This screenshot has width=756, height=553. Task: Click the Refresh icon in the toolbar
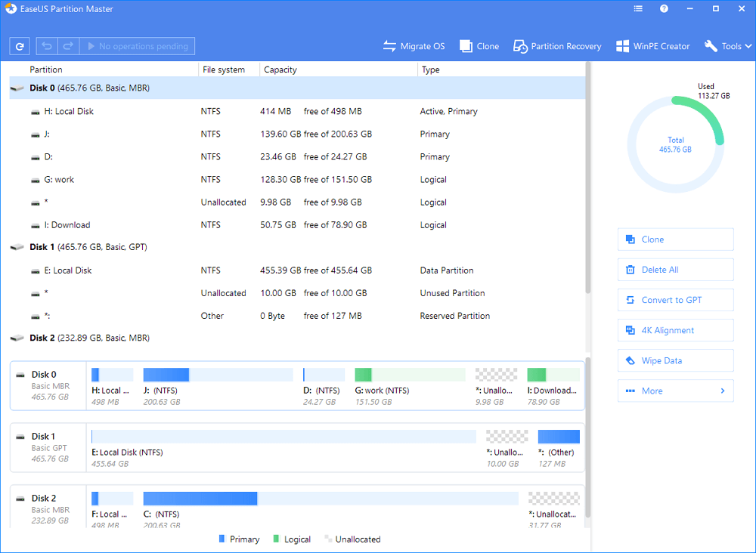click(20, 46)
